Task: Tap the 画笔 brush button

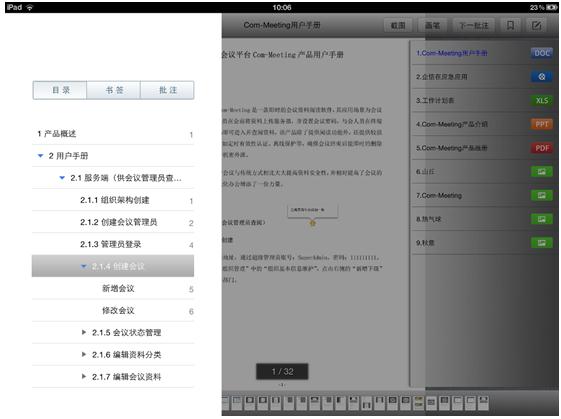Action: coord(433,25)
